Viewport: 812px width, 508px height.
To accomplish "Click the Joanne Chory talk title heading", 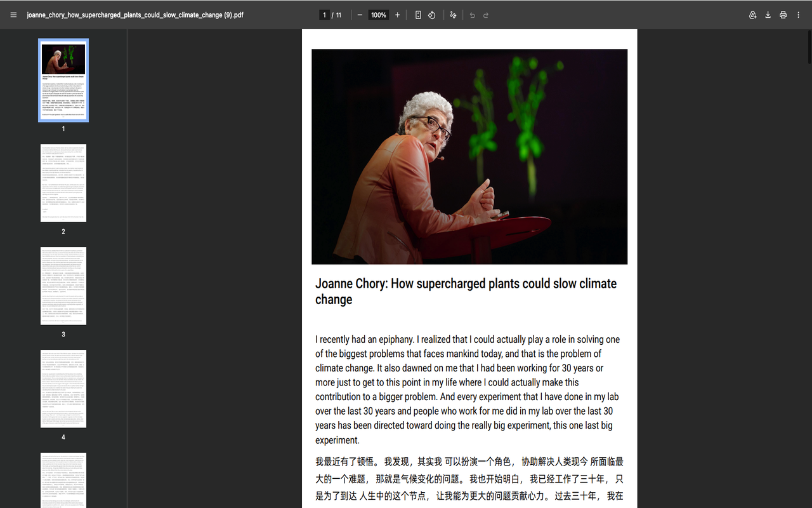I will click(466, 291).
